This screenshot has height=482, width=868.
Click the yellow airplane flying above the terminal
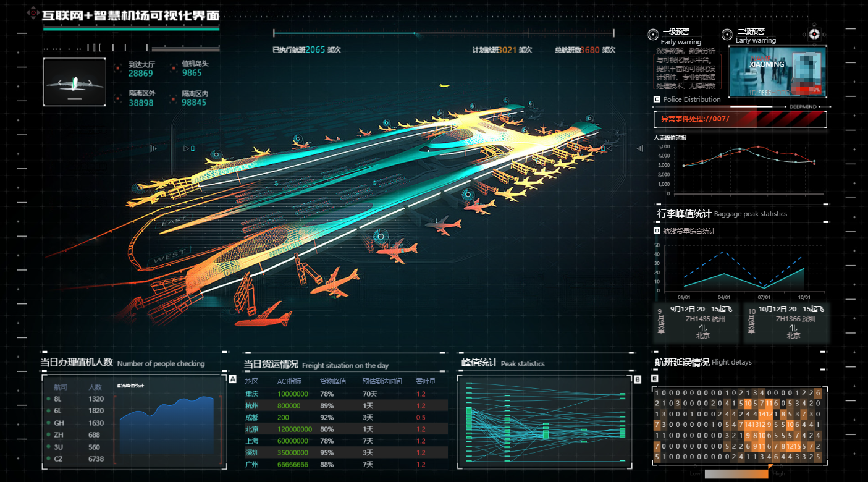pos(444,85)
